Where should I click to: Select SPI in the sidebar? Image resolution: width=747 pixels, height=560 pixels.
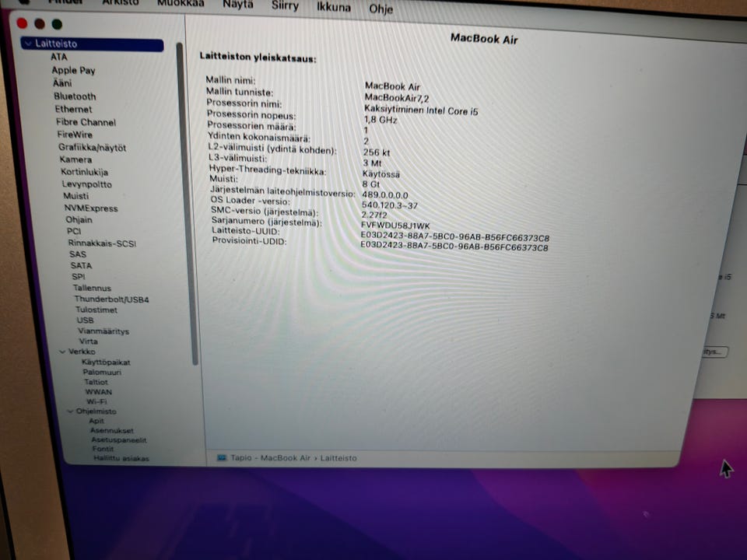pyautogui.click(x=78, y=277)
